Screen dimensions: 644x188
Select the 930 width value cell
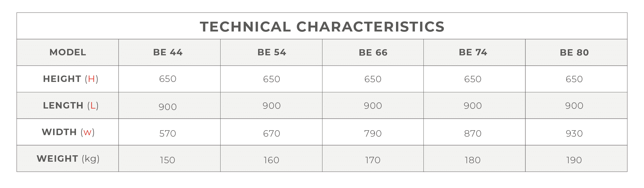(574, 134)
